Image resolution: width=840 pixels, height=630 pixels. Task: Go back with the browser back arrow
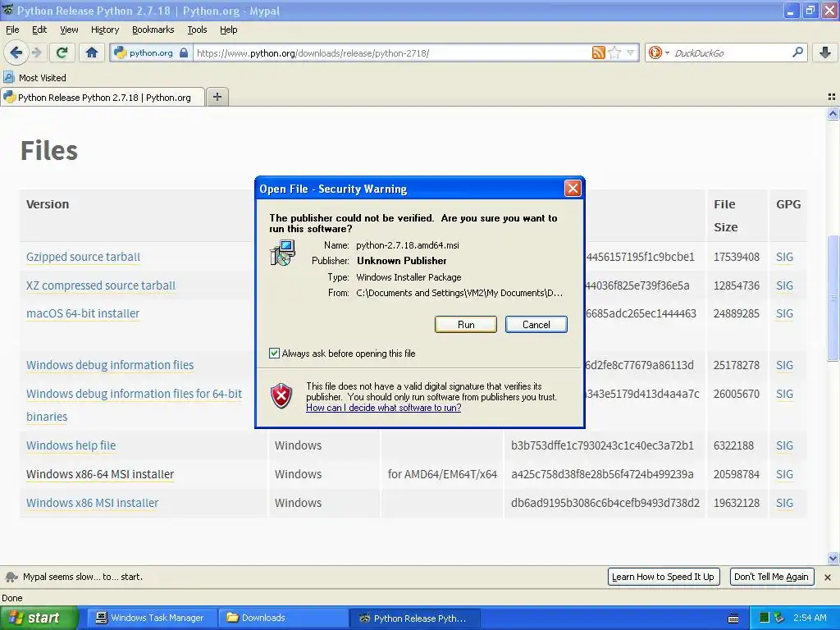coord(16,52)
